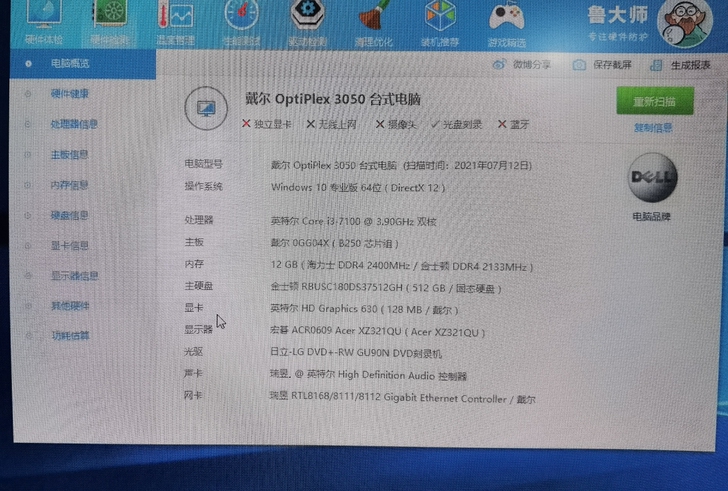Open the 主板信息 sidebar item
This screenshot has width=728, height=491.
point(70,155)
